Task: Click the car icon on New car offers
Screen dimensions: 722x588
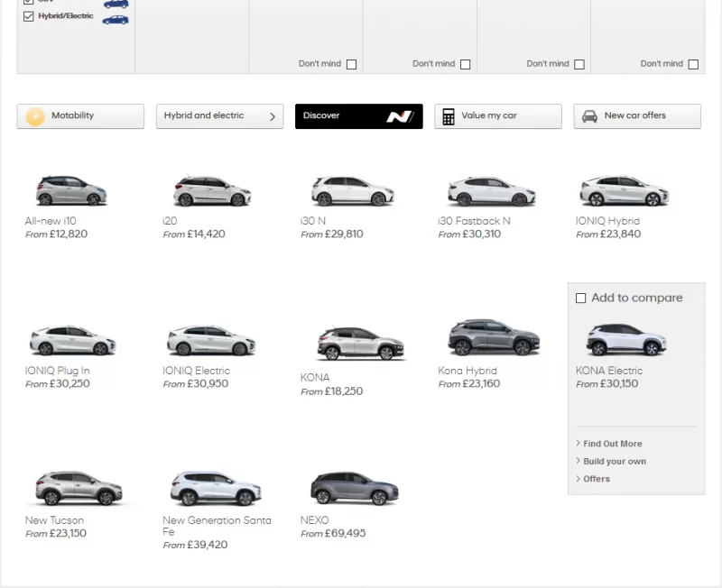Action: [x=589, y=116]
